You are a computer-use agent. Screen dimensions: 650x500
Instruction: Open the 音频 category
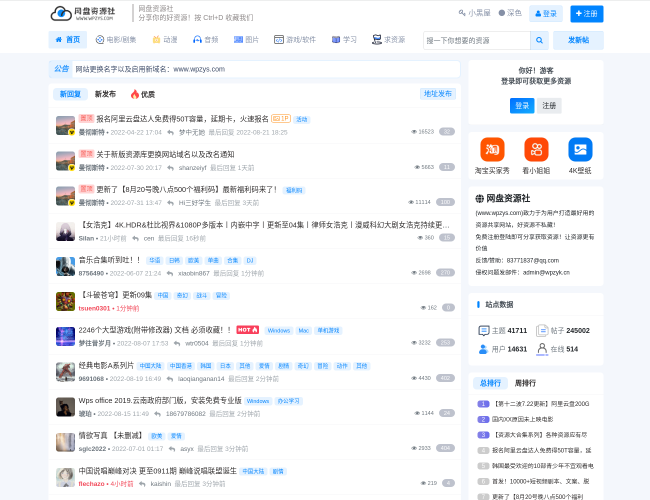(206, 40)
